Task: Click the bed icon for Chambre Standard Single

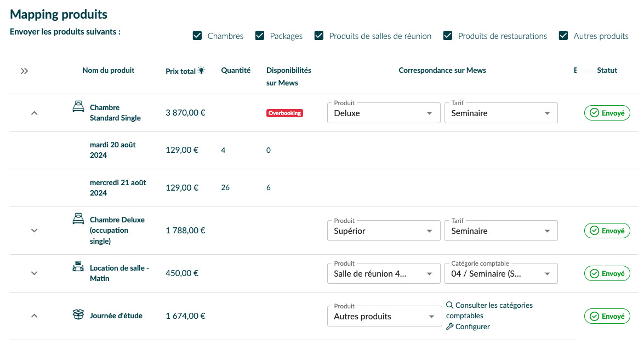Action: 78,106
